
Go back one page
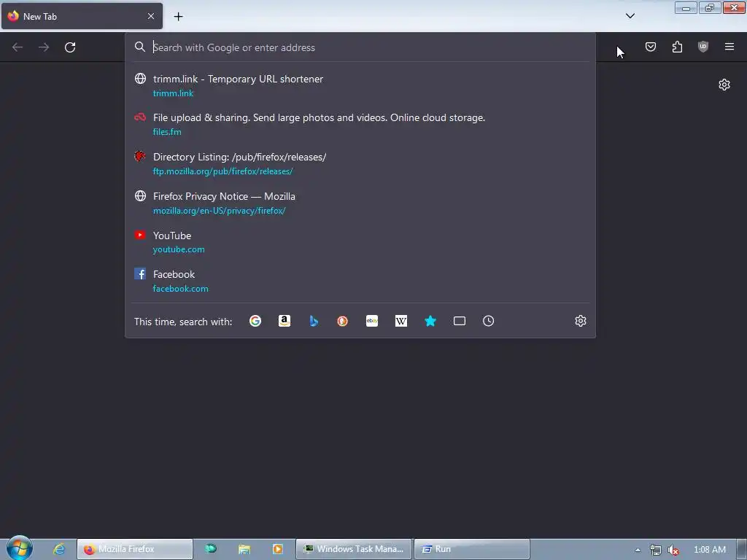pyautogui.click(x=18, y=47)
